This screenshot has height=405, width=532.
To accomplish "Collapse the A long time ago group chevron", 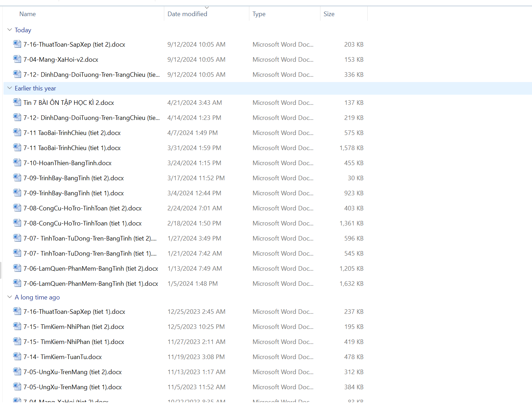I will pos(9,297).
